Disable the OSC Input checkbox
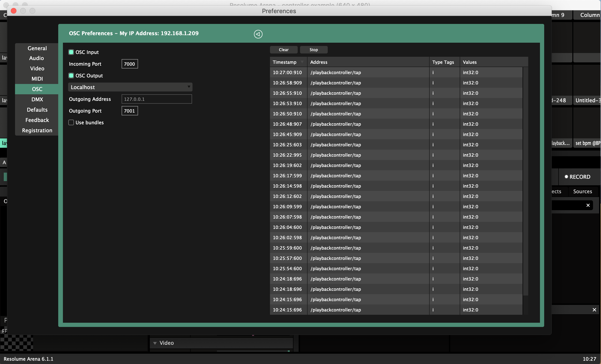Image resolution: width=601 pixels, height=364 pixels. pos(71,52)
